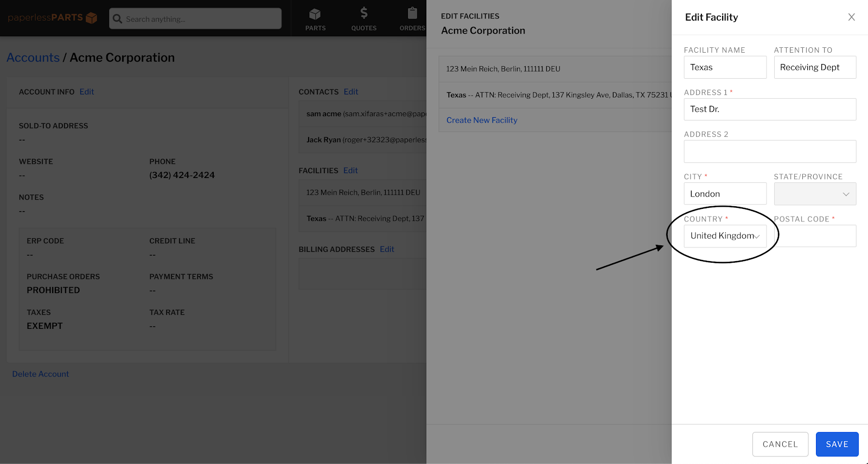This screenshot has height=464, width=868.
Task: Click the Berlin facility on account page
Action: click(x=362, y=193)
